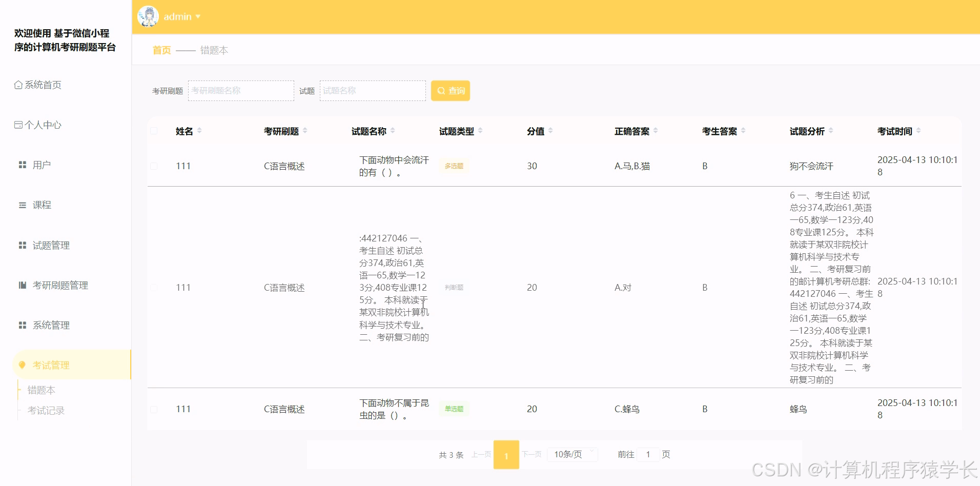This screenshot has width=980, height=486.
Task: Click the 考试管理 exam management lamp icon
Action: click(x=22, y=365)
